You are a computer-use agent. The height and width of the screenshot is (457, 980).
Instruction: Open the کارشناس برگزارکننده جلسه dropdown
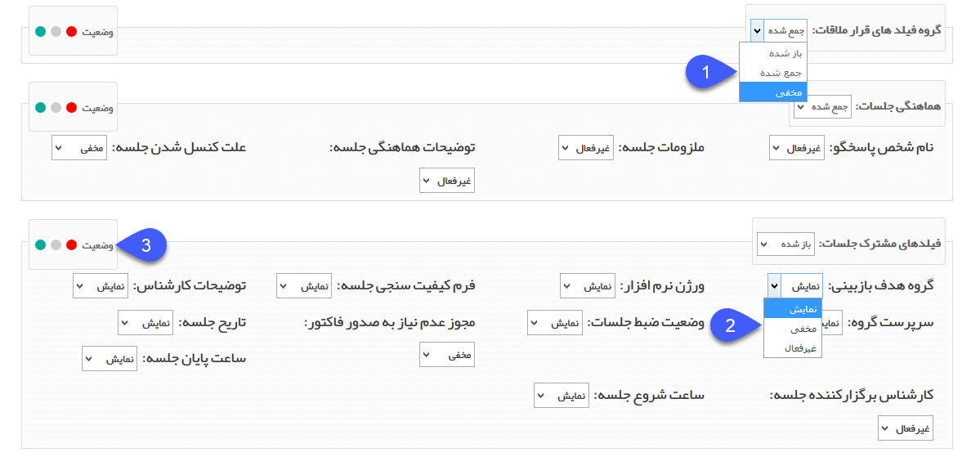pos(906,428)
